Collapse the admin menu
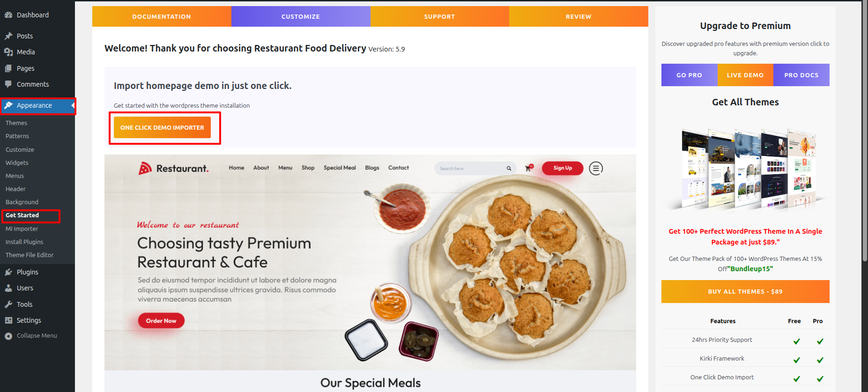Viewport: 868px width, 392px height. pyautogui.click(x=31, y=336)
